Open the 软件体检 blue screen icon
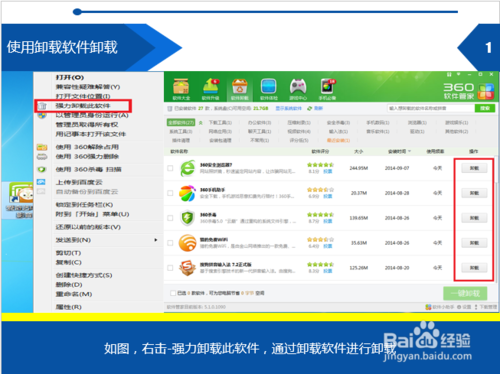The width and height of the screenshot is (500, 374). pos(269,87)
